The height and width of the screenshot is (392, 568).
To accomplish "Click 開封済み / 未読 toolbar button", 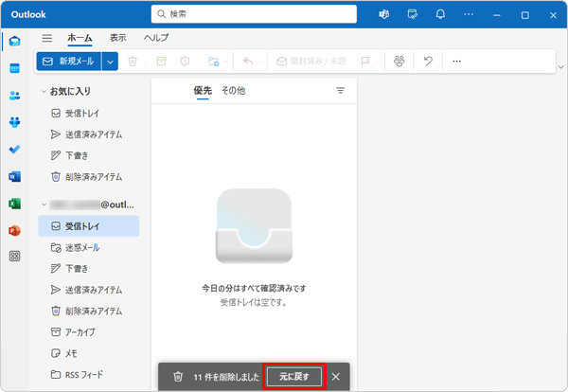I will (311, 62).
